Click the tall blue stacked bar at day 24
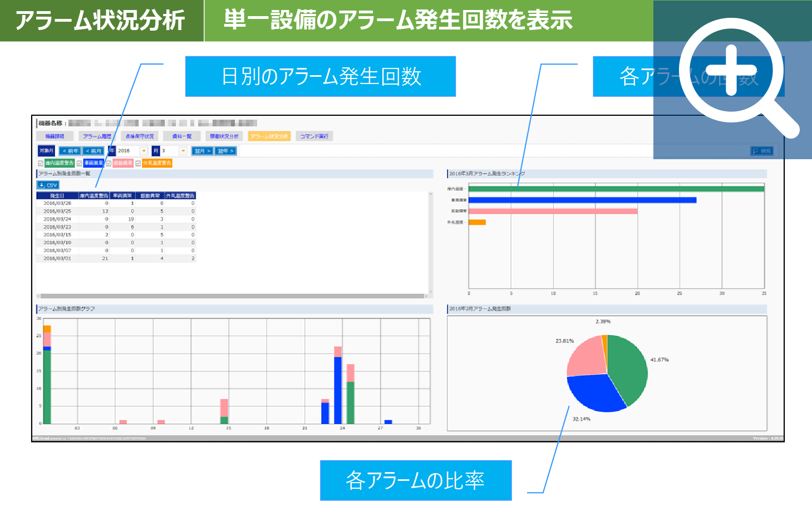 click(338, 390)
